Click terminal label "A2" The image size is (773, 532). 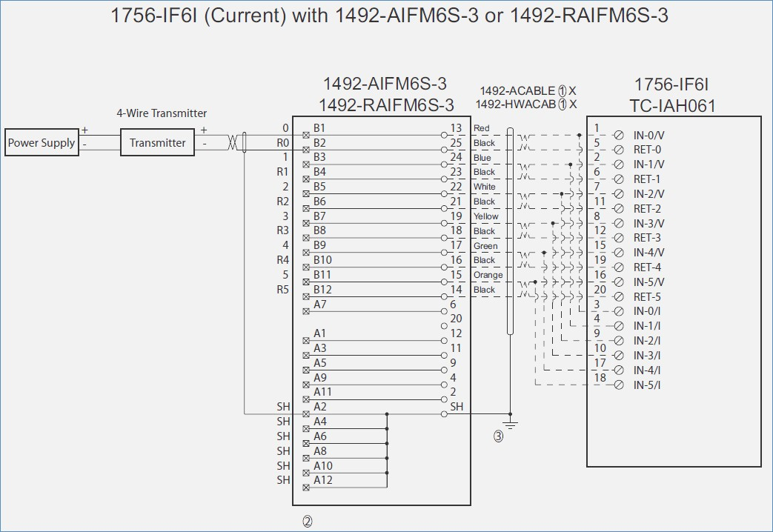(319, 407)
